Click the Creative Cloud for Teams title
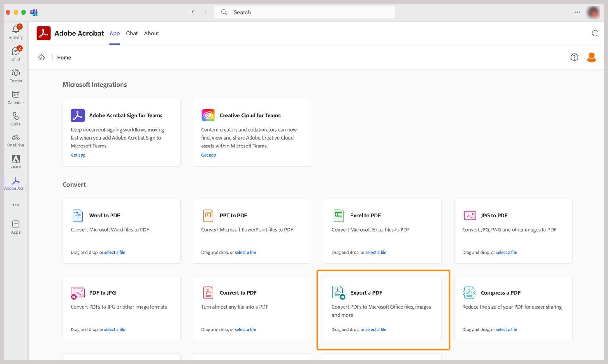This screenshot has height=364, width=608. (x=250, y=116)
